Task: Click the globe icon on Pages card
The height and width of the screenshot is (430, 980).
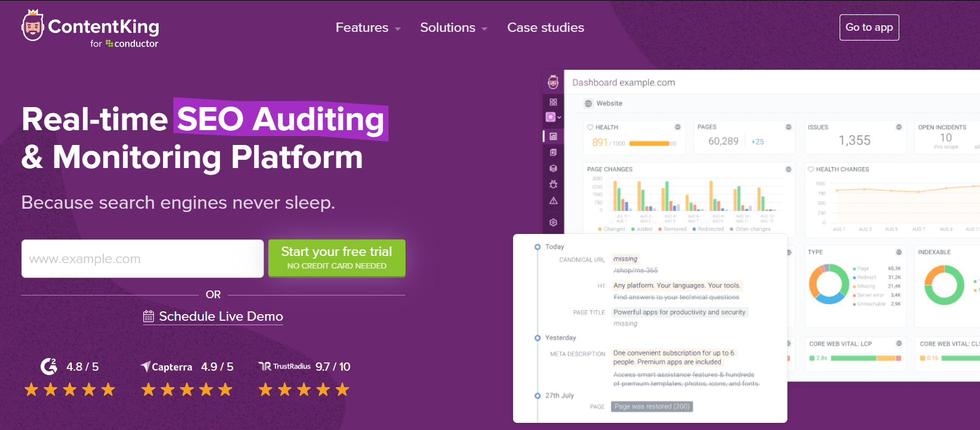Action: click(x=788, y=127)
